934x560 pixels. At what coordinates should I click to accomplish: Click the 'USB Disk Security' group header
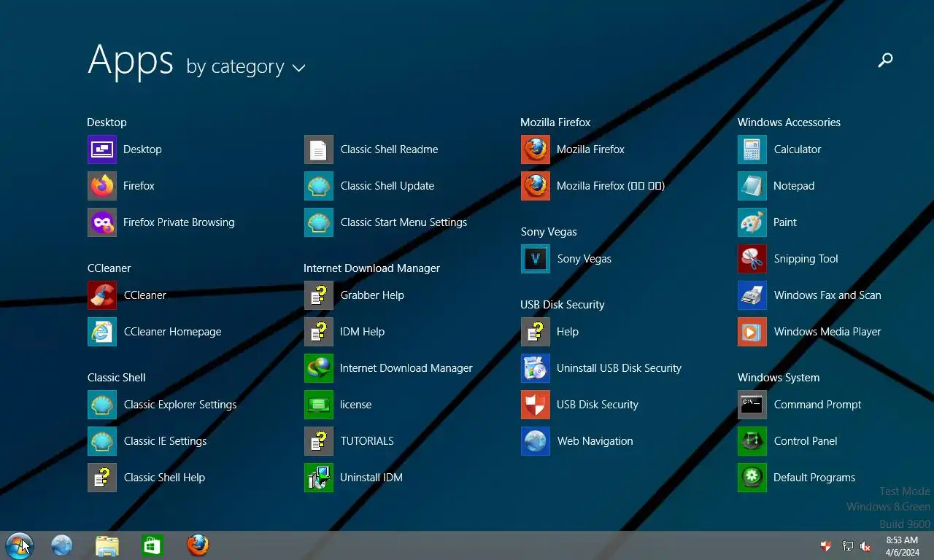563,305
